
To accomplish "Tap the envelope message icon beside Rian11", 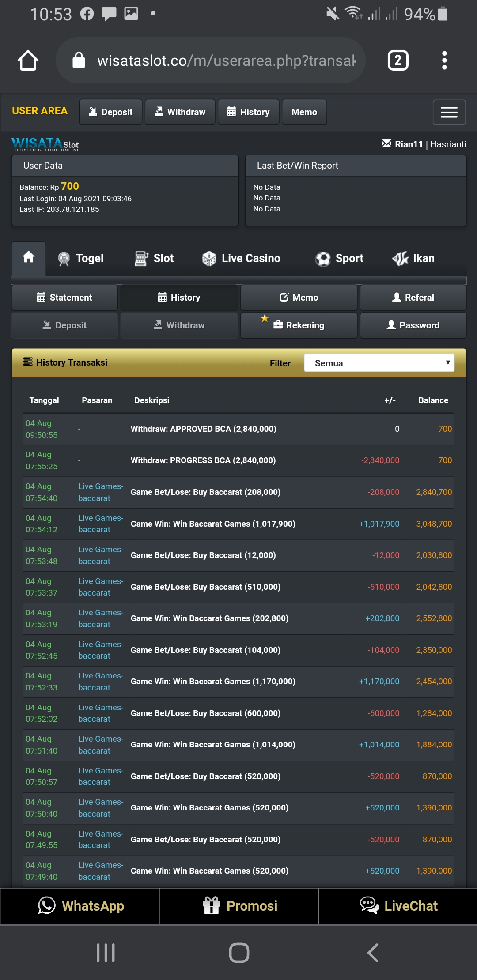I will click(x=386, y=144).
